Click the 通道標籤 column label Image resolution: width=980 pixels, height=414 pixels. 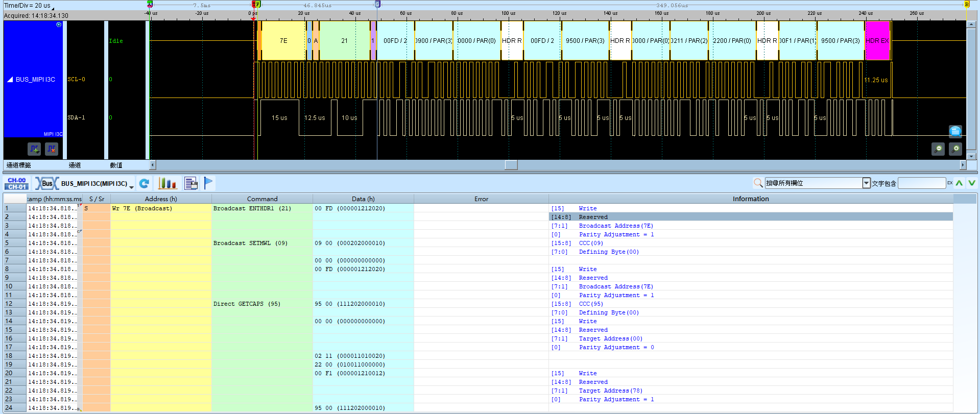pos(19,165)
